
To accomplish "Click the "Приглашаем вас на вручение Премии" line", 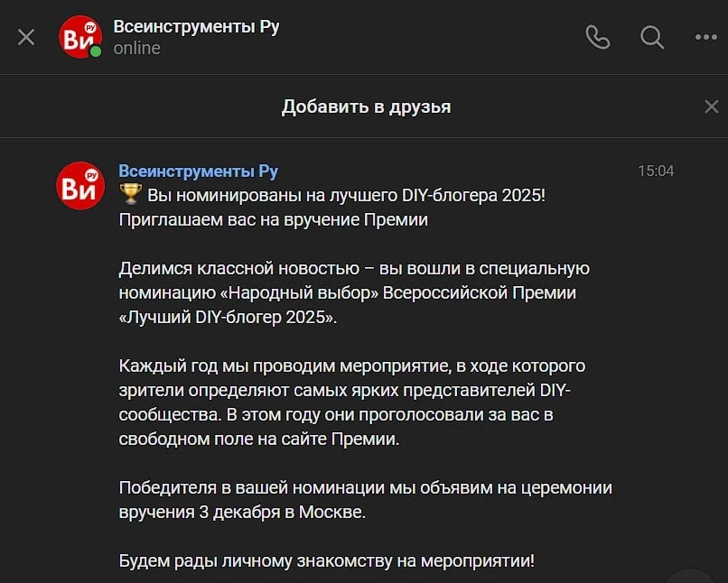I will [x=273, y=219].
